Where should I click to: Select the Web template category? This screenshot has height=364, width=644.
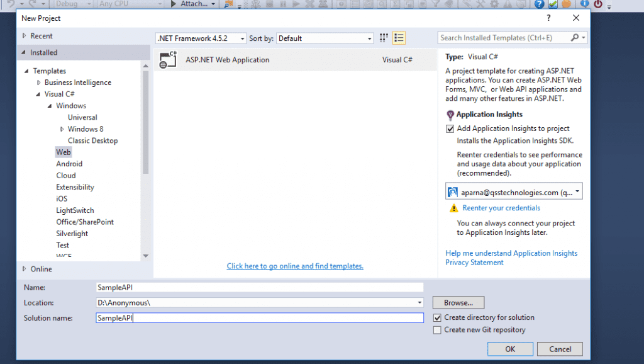click(x=64, y=152)
